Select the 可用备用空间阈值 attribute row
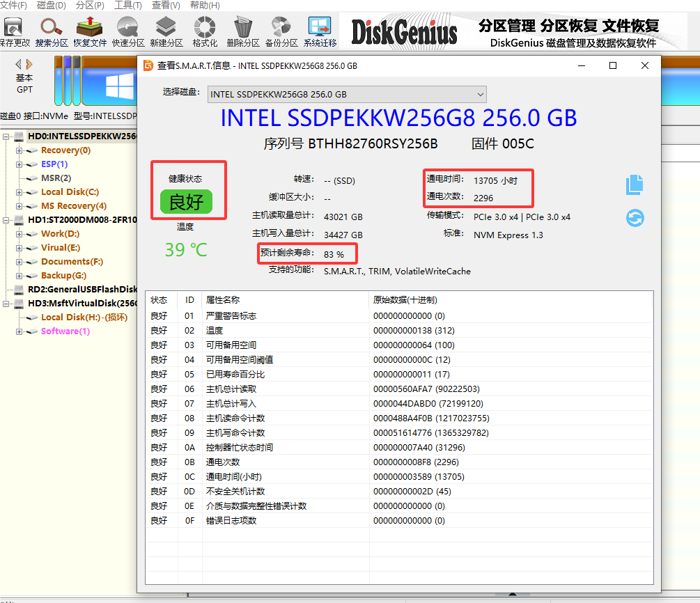Viewport: 700px width, 603px height. click(x=399, y=360)
